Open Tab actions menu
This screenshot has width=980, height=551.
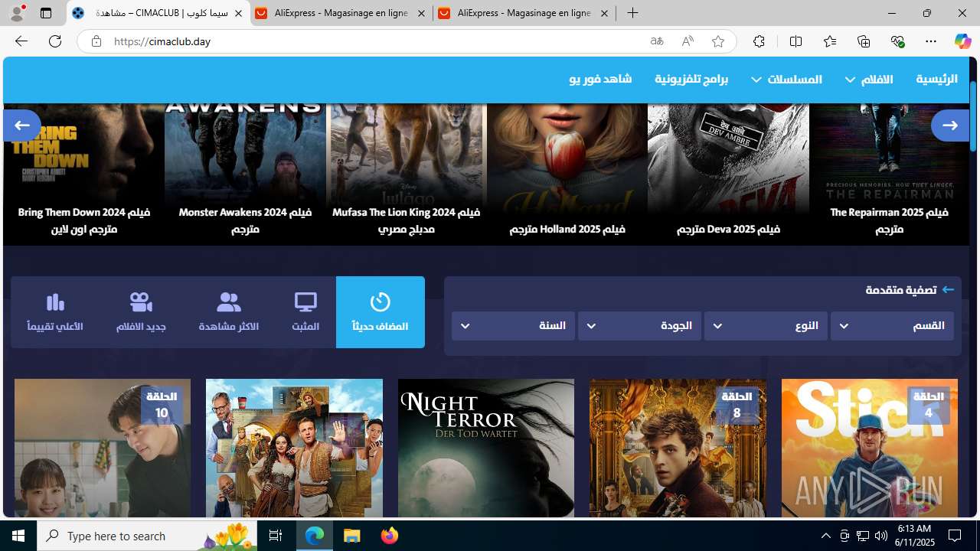[x=46, y=13]
